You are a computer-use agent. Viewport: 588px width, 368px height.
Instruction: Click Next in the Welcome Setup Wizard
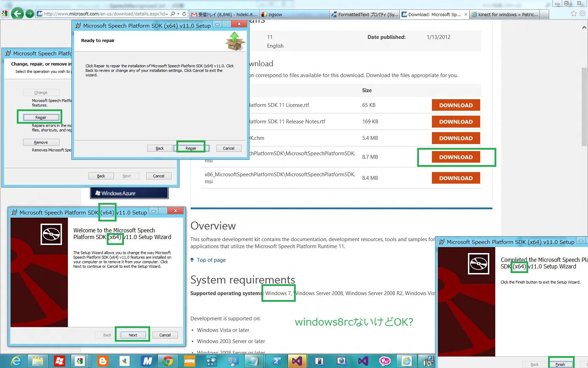point(133,335)
